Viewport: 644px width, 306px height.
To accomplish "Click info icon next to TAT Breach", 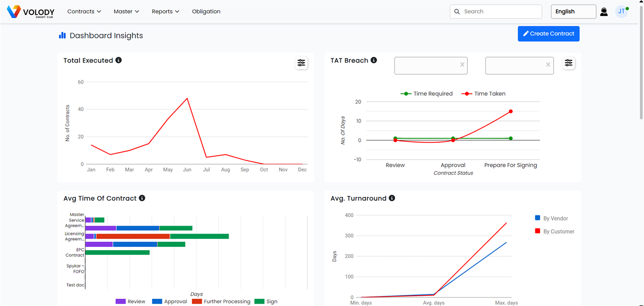I will (374, 60).
